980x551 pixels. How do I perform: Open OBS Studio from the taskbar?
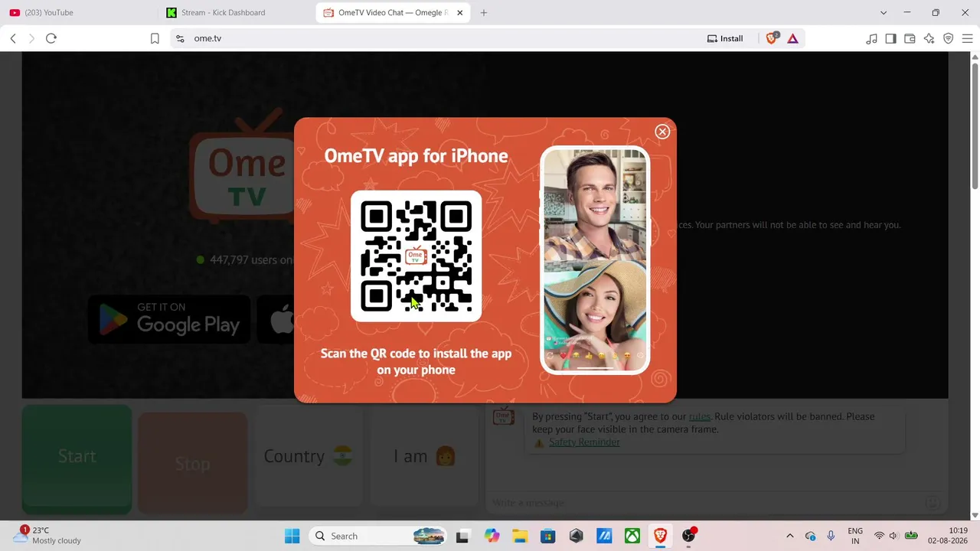(689, 536)
